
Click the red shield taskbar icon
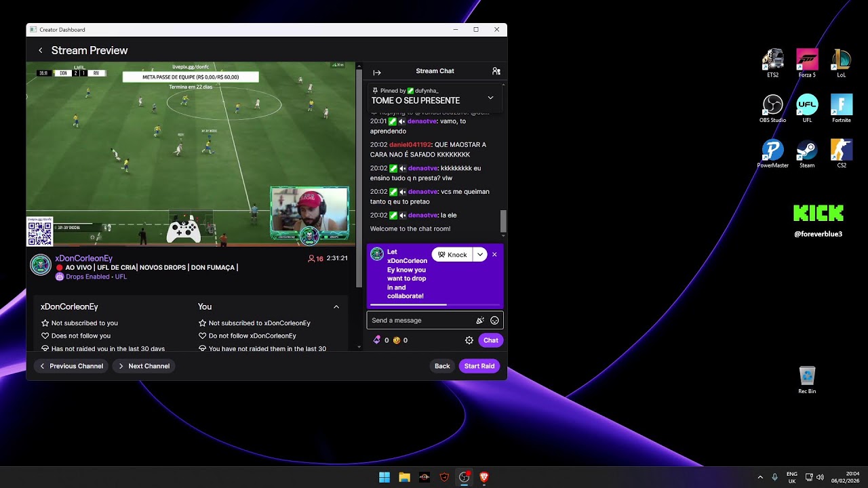pos(444,477)
